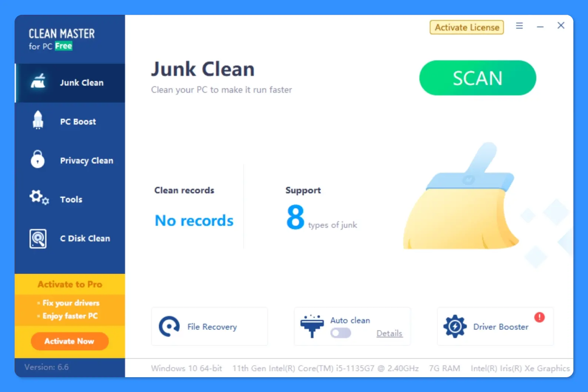The width and height of the screenshot is (588, 392).
Task: Click the CLEAN MASTER logo title
Action: pos(62,34)
